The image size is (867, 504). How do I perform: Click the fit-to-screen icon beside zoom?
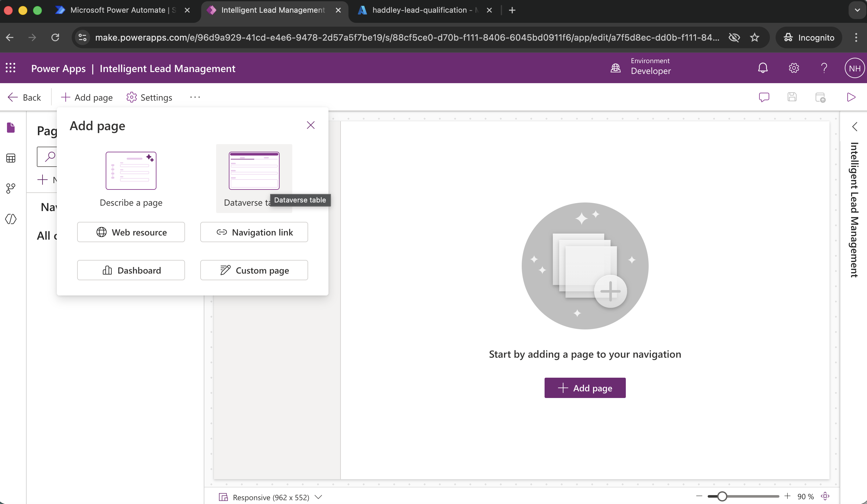825,496
